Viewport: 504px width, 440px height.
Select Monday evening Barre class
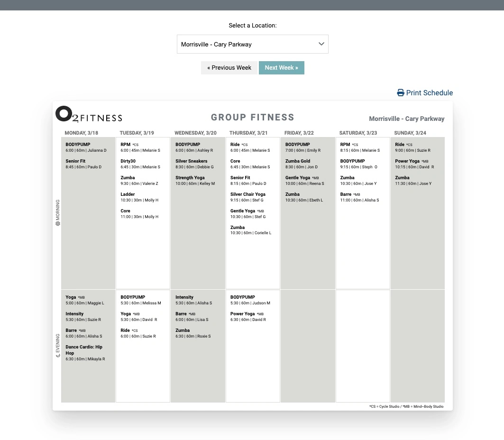84,333
